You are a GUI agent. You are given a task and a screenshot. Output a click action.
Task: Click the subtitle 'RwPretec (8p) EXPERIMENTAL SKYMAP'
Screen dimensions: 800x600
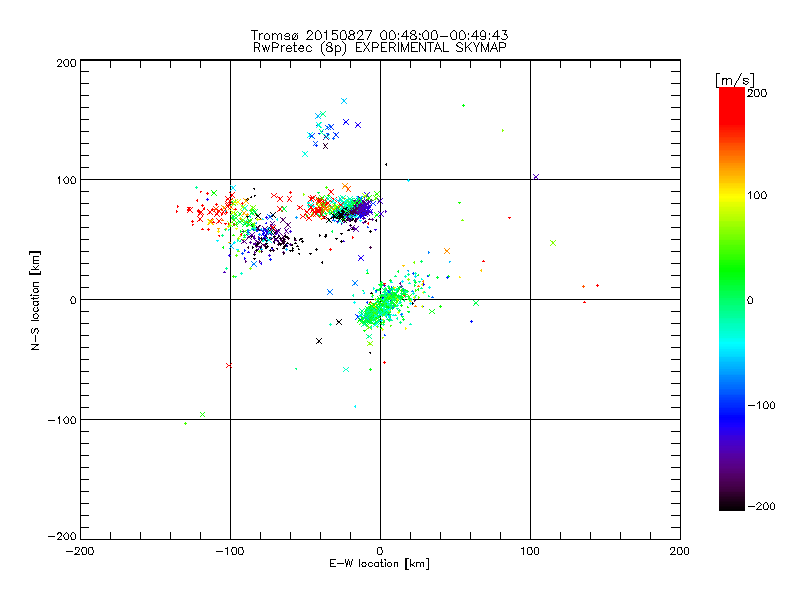[x=380, y=48]
